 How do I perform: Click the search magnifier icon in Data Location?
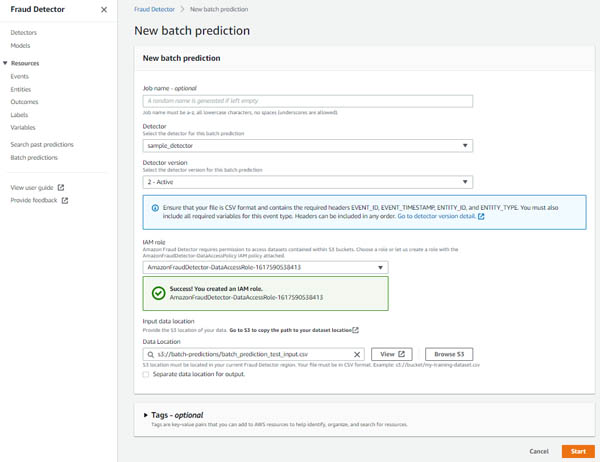tap(151, 354)
